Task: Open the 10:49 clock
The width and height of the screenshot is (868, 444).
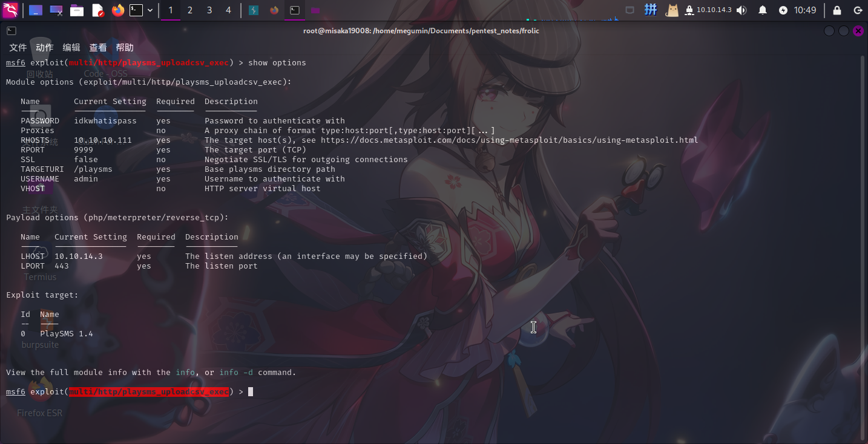Action: [x=805, y=10]
